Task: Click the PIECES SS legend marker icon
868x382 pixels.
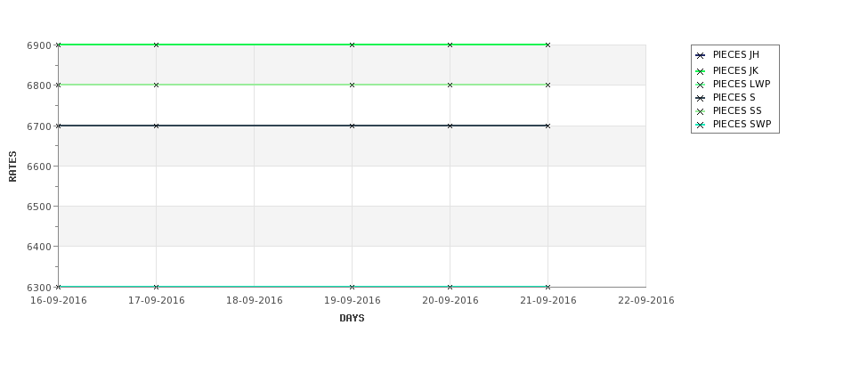Action: pyautogui.click(x=701, y=111)
